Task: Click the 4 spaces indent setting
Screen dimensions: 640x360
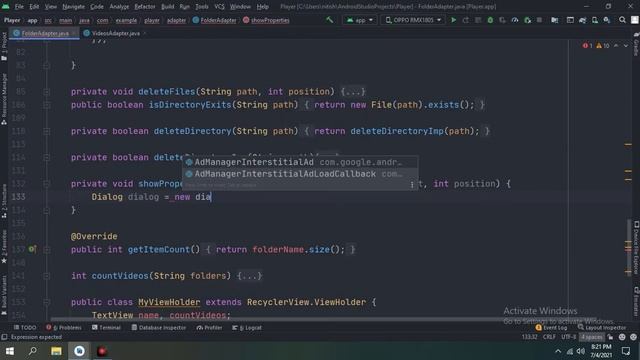Action: coord(591,337)
